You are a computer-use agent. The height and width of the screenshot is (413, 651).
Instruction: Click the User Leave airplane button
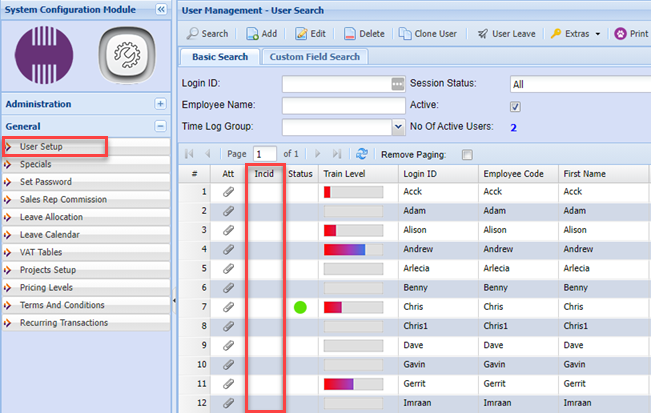506,33
